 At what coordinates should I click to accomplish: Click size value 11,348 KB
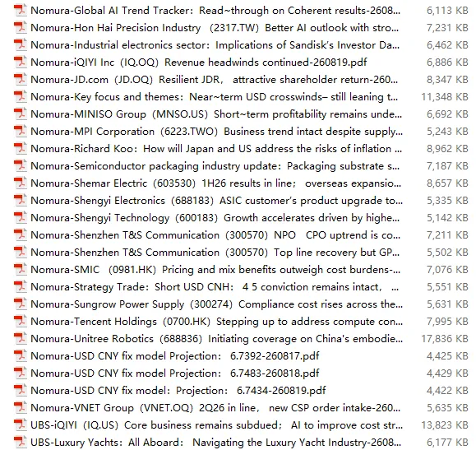pyautogui.click(x=445, y=97)
